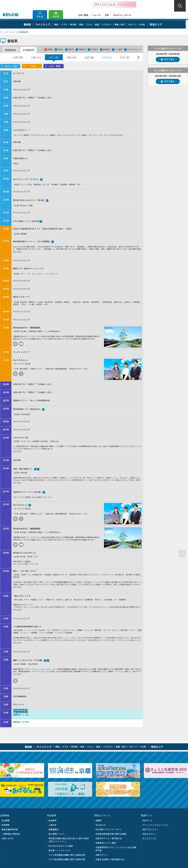This screenshot has height=868, width=188.
Task: Open ドラマ in top navigation
Action: tap(64, 25)
